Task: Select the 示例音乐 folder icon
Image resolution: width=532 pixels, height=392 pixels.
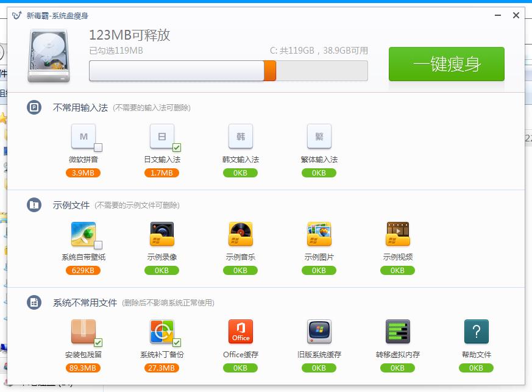Action: coord(241,234)
